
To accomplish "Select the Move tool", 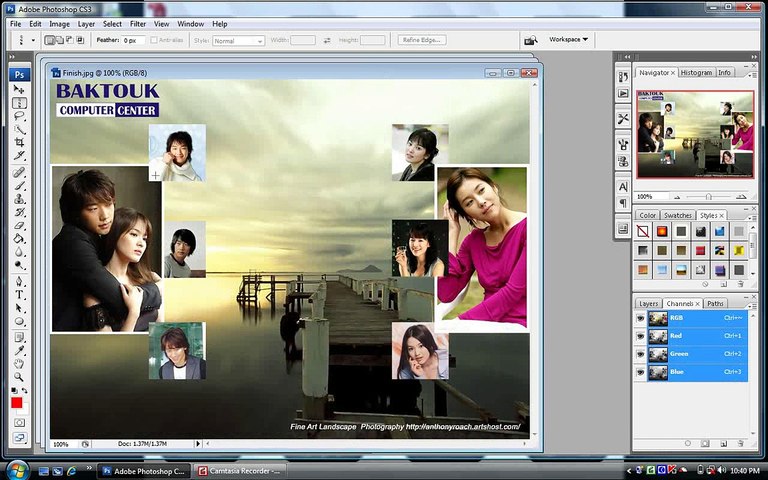I will [19, 89].
